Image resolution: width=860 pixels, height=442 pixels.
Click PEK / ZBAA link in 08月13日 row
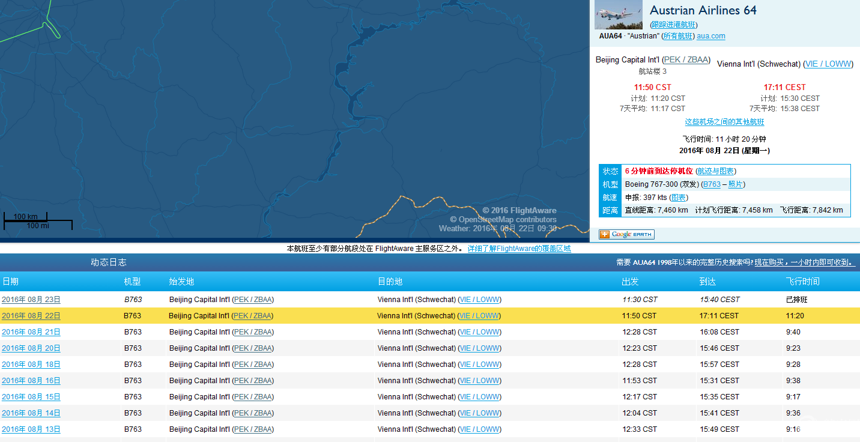tap(252, 429)
